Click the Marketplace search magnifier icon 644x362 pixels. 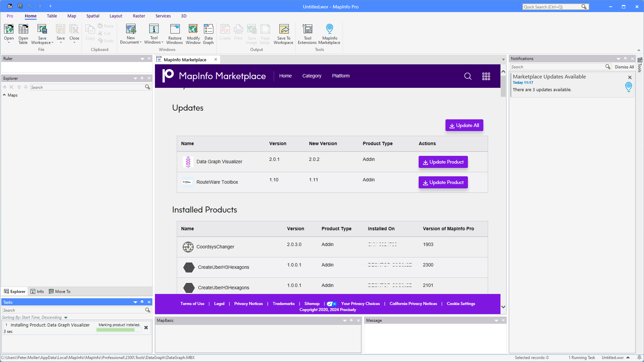468,76
